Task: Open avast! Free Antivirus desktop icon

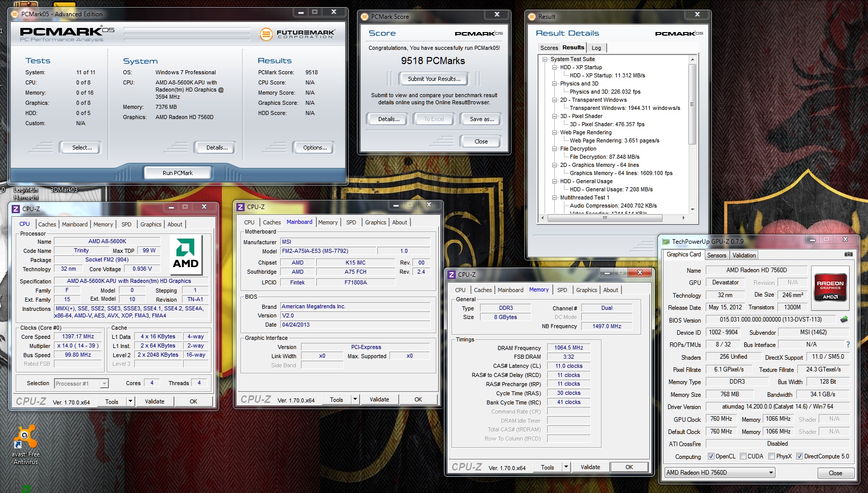Action: 25,444
